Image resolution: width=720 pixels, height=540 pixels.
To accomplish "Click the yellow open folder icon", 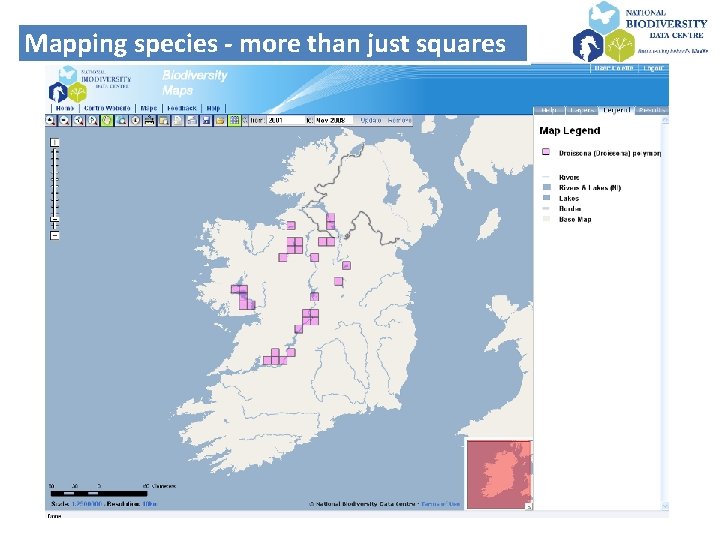I will [x=220, y=121].
